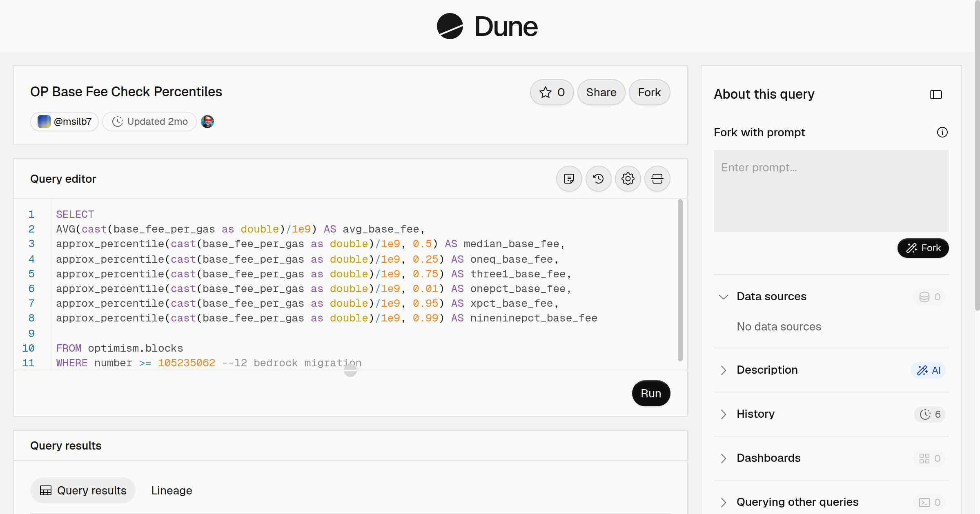The height and width of the screenshot is (514, 980).
Task: Click the Fork button beside Share
Action: (649, 92)
